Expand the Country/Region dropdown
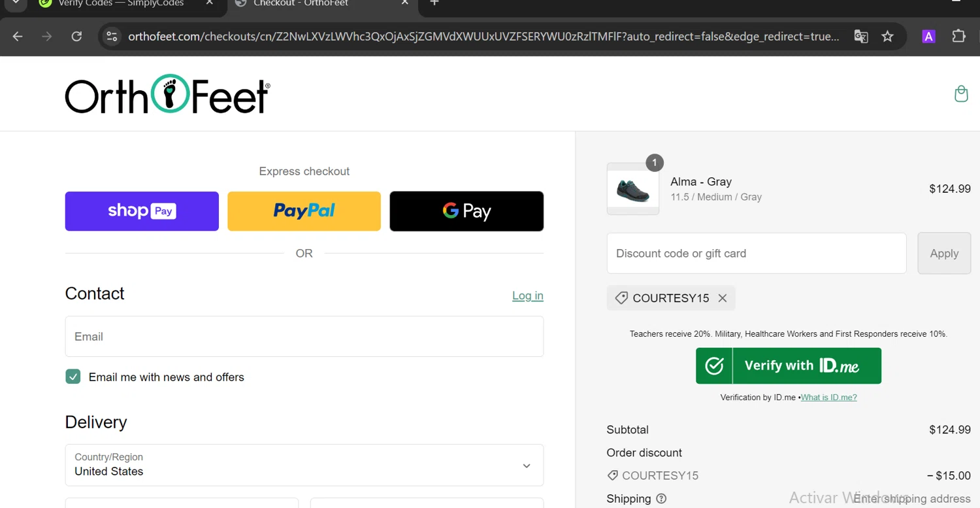The image size is (980, 508). (x=304, y=465)
